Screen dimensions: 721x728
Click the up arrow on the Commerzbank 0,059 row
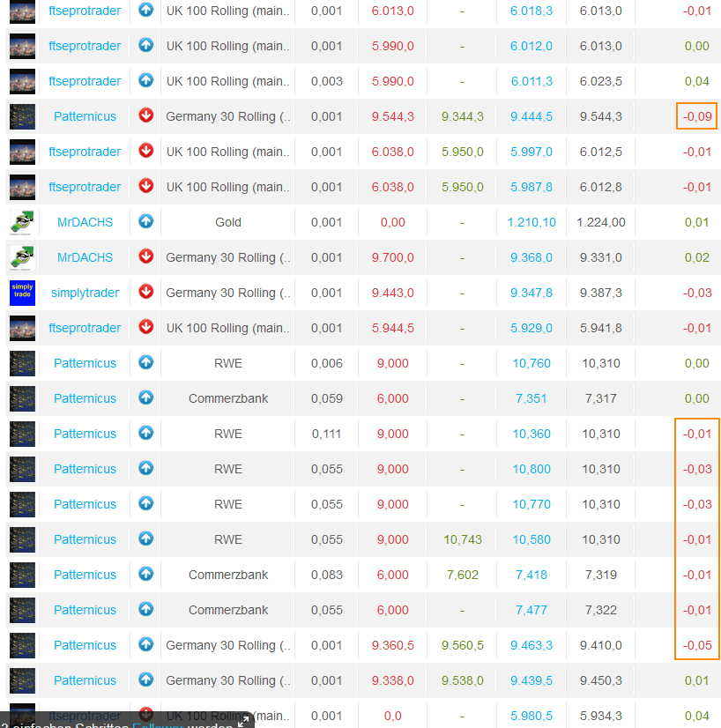point(145,397)
